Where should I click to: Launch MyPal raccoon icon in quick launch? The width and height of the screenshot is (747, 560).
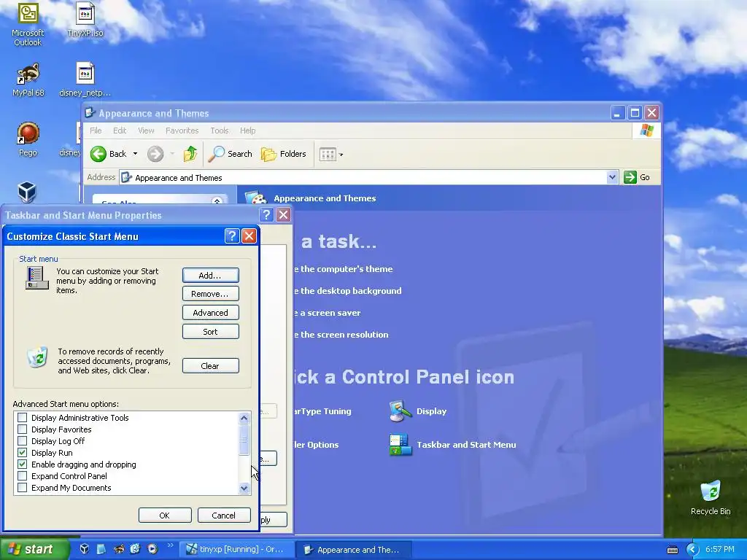[x=119, y=549]
